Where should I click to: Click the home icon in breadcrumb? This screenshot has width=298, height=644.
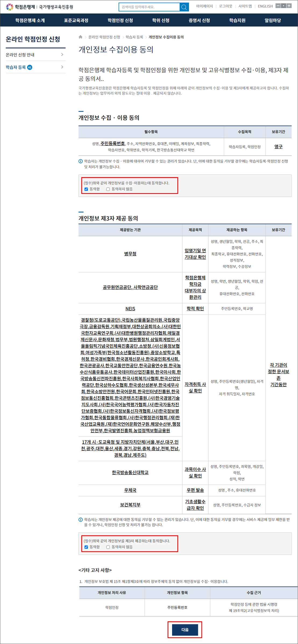pos(80,37)
